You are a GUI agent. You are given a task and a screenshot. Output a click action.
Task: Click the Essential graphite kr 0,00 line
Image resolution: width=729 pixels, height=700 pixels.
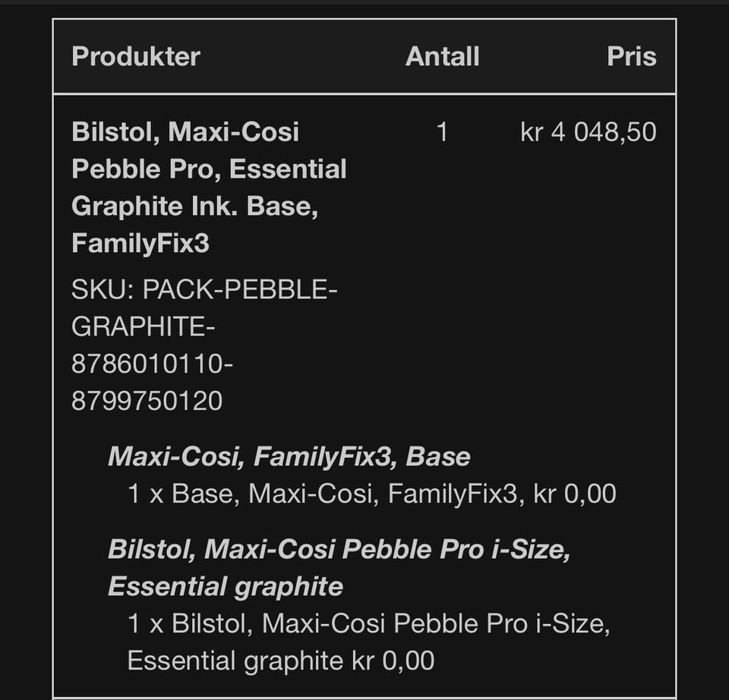[x=281, y=661]
